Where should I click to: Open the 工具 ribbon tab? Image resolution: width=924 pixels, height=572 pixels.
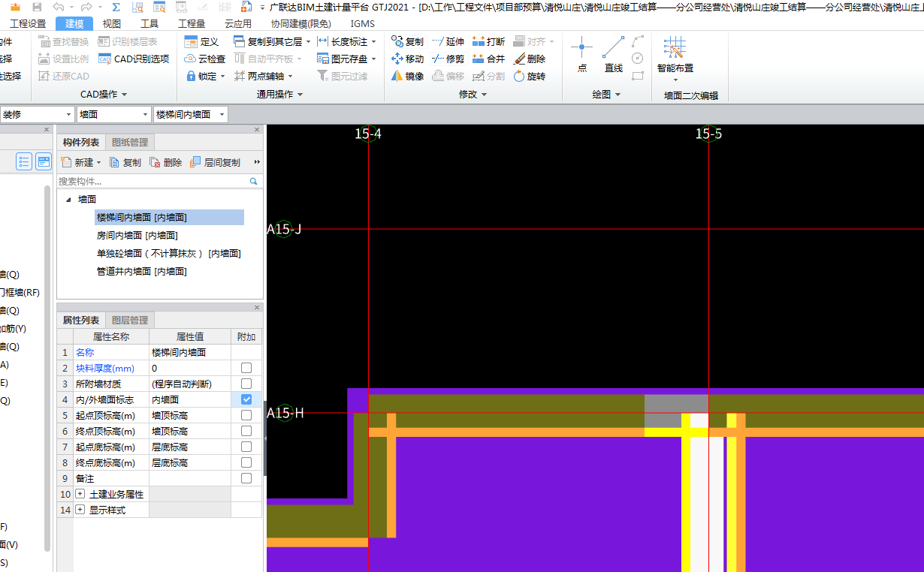tap(149, 23)
